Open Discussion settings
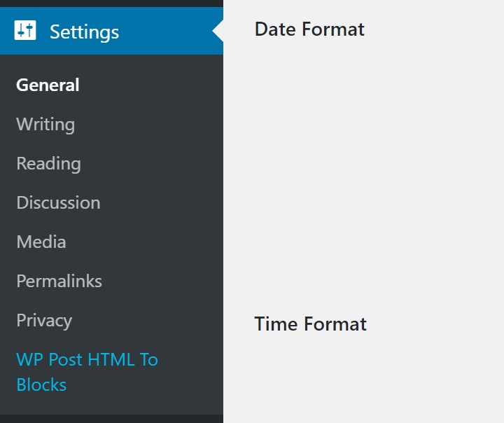This screenshot has height=423, width=504. [58, 202]
